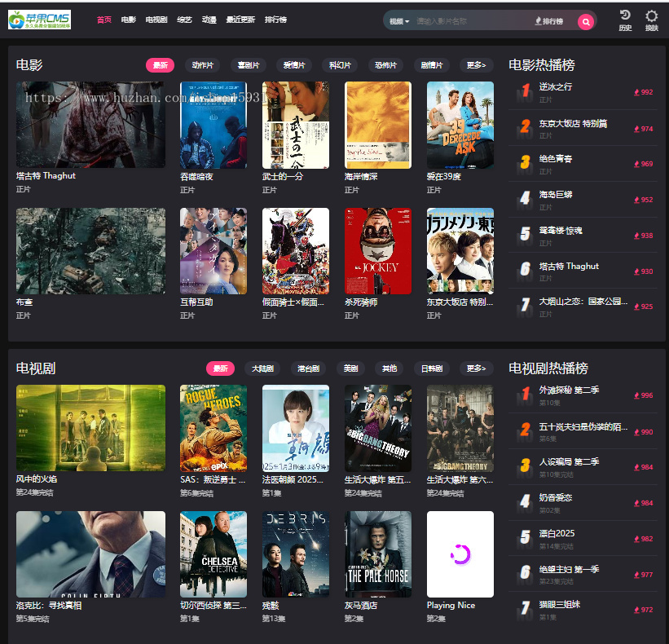Select the 港台剧 filter tab

309,368
